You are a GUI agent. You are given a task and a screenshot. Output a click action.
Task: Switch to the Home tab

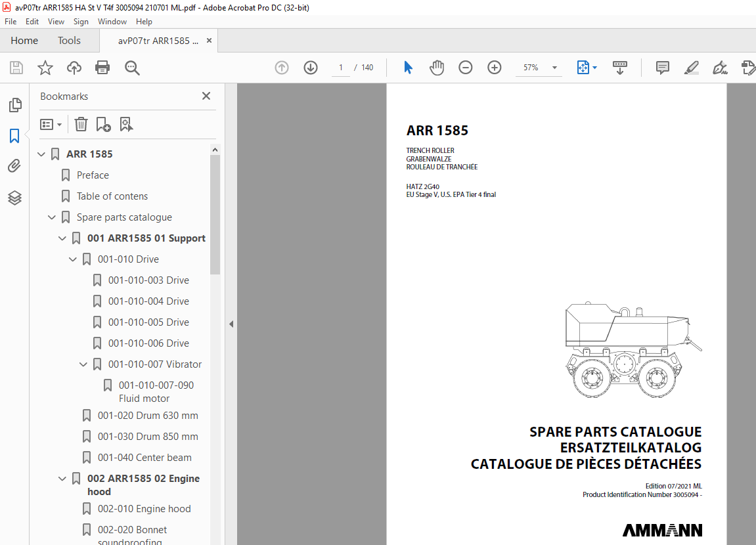tap(24, 41)
